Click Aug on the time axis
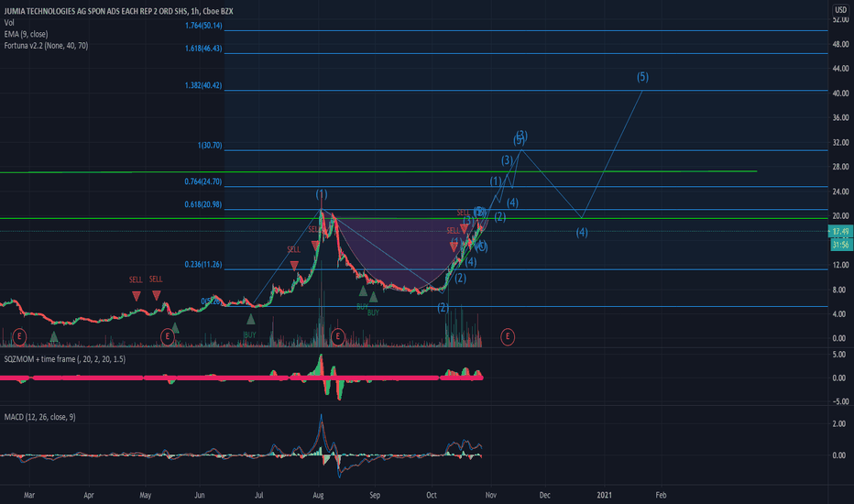854x504 pixels. pos(319,495)
